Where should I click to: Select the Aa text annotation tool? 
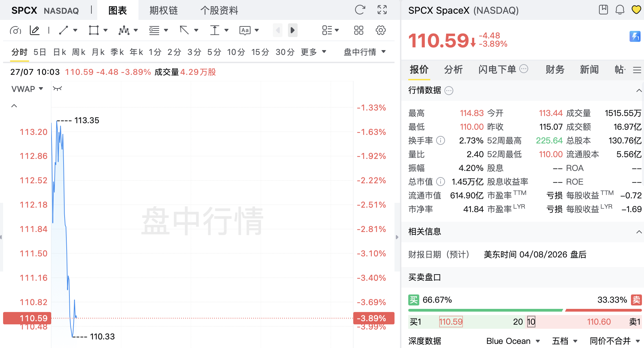245,30
